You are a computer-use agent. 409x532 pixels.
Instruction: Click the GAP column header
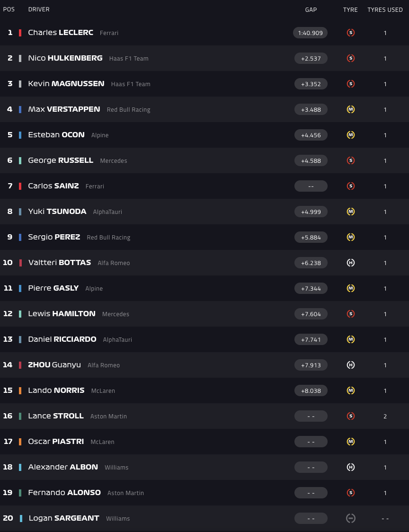pos(311,9)
